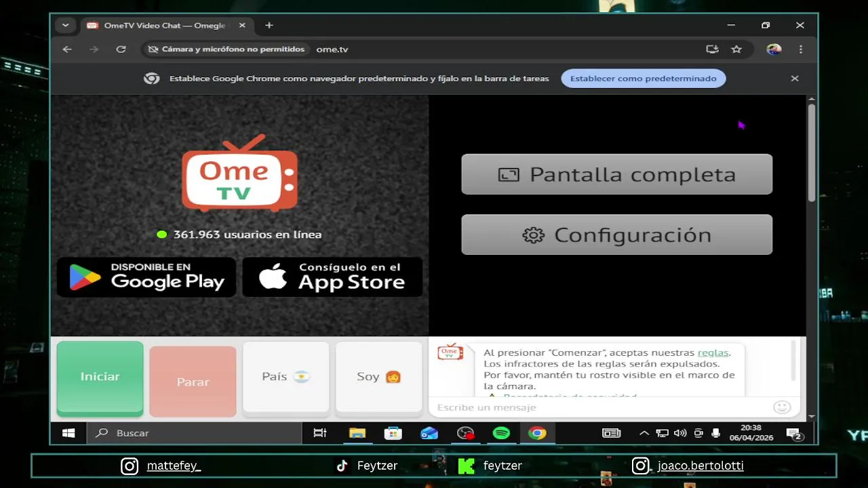Open network settings tray icon
The image size is (868, 488).
pyautogui.click(x=662, y=433)
